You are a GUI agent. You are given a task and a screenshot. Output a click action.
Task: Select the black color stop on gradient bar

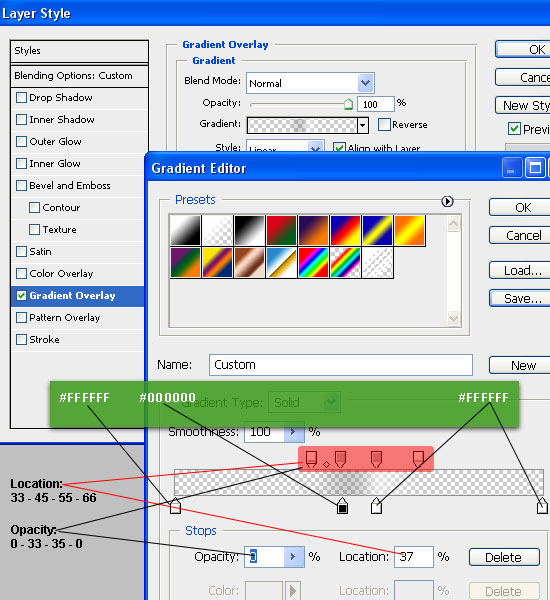coord(342,505)
